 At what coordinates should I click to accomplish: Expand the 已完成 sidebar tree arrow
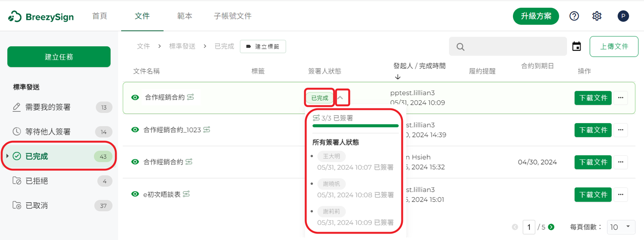(x=7, y=156)
